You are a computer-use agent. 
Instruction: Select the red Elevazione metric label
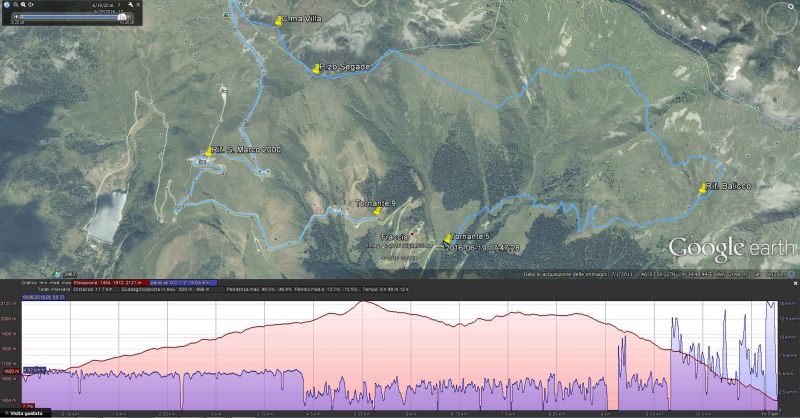point(111,283)
